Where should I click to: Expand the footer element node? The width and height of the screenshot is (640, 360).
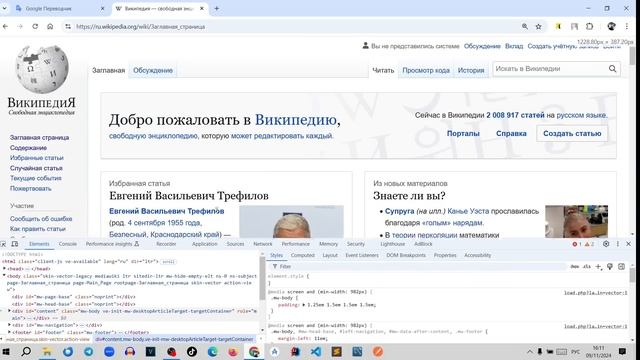(x=9, y=332)
